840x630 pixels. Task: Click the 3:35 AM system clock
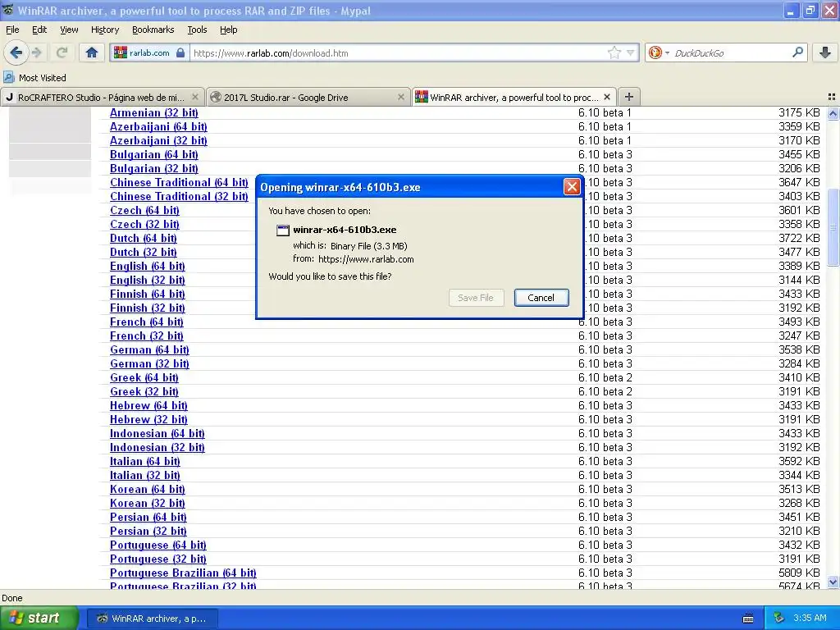810,619
